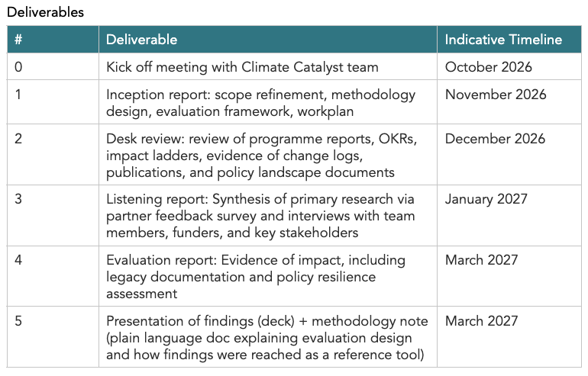Select the Indicative Timeline column header
The width and height of the screenshot is (588, 376).
pyautogui.click(x=509, y=40)
